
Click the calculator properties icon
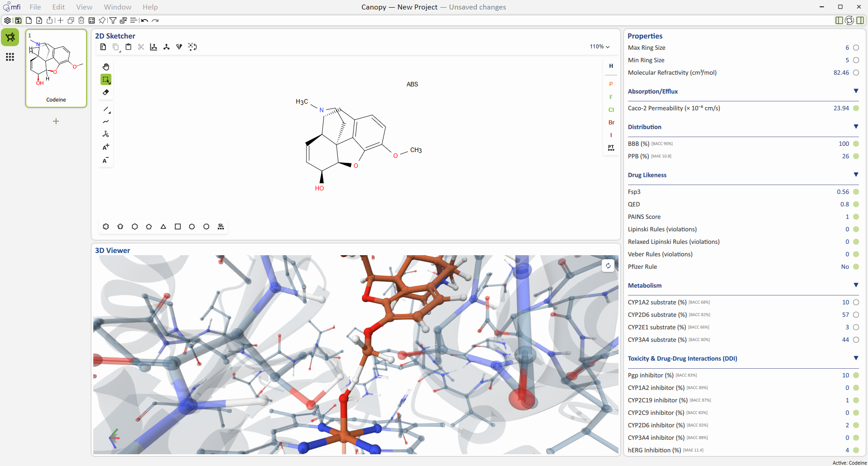pos(91,20)
